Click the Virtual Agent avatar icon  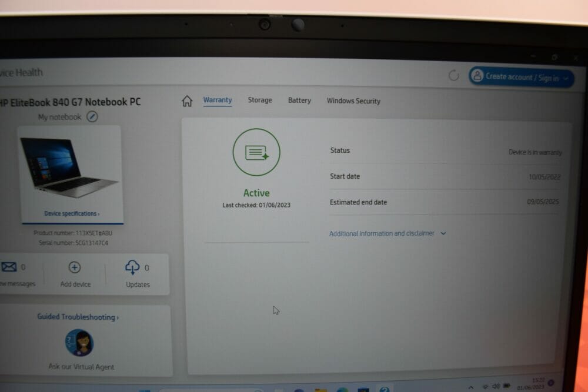[x=79, y=343]
